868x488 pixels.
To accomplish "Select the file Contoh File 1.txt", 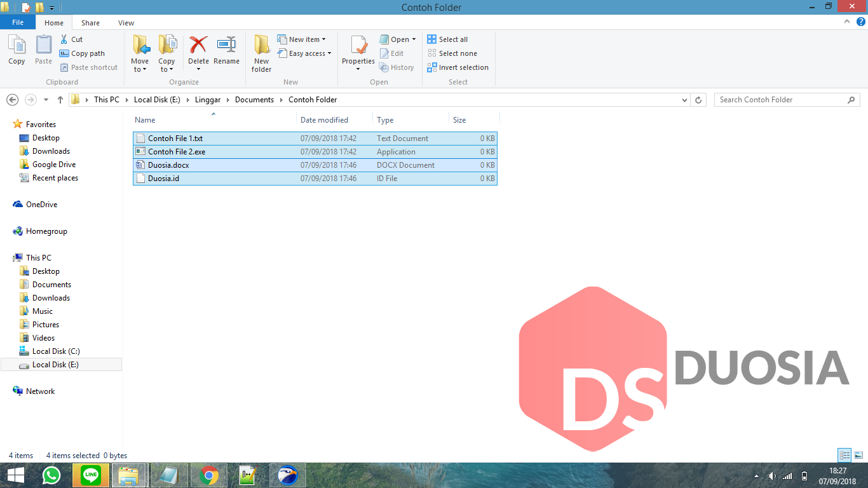I will tap(315, 139).
